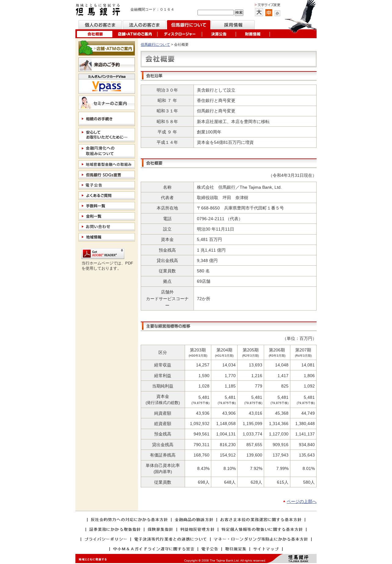Open 電子決済等代行業者との連携について footer link
Image resolution: width=392 pixels, height=564 pixels.
pyautogui.click(x=170, y=539)
